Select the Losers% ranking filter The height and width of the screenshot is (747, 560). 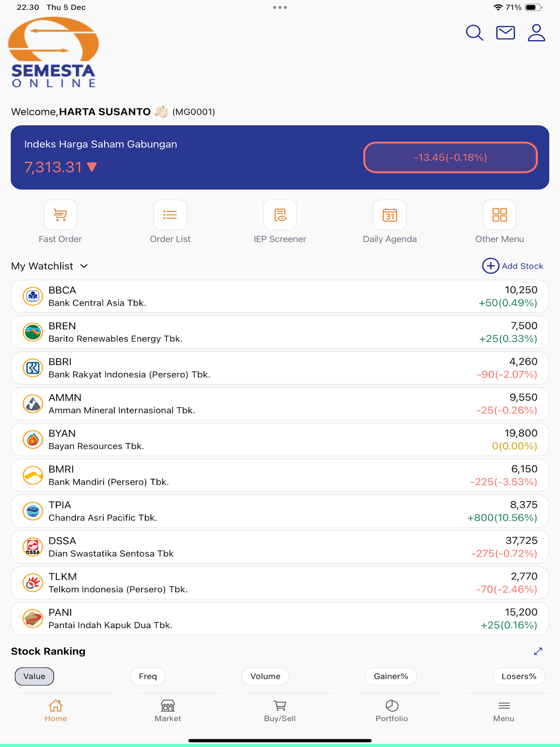point(519,676)
